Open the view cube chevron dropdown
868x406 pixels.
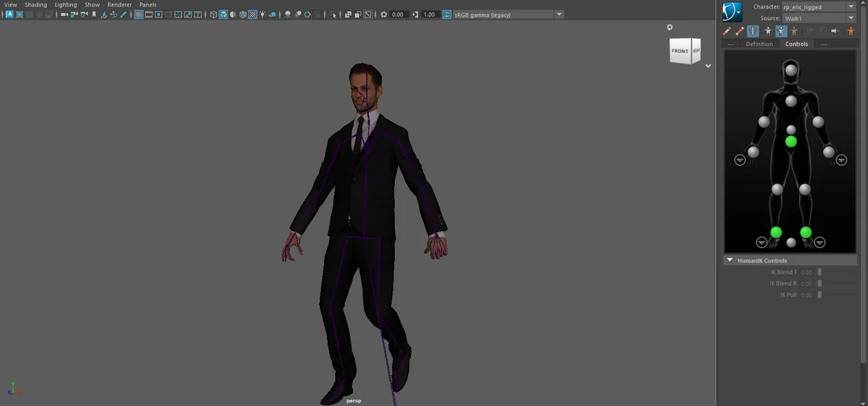(708, 66)
